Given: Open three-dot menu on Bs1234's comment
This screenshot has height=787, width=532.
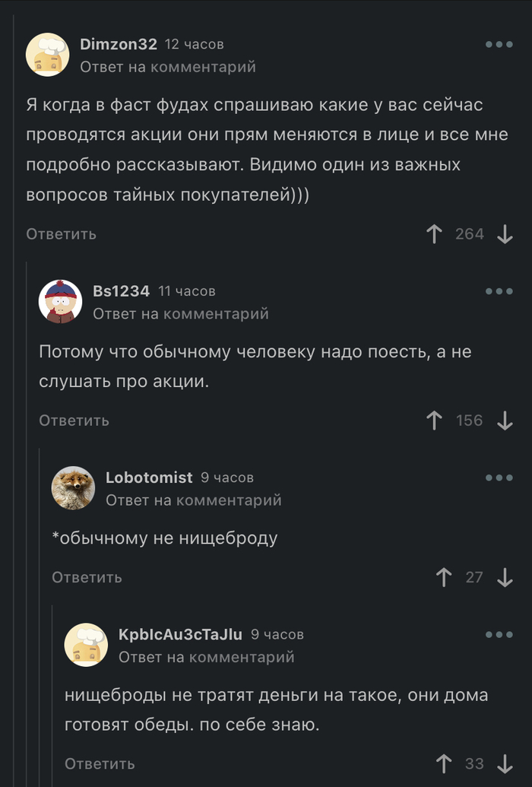Looking at the screenshot, I should click(499, 291).
